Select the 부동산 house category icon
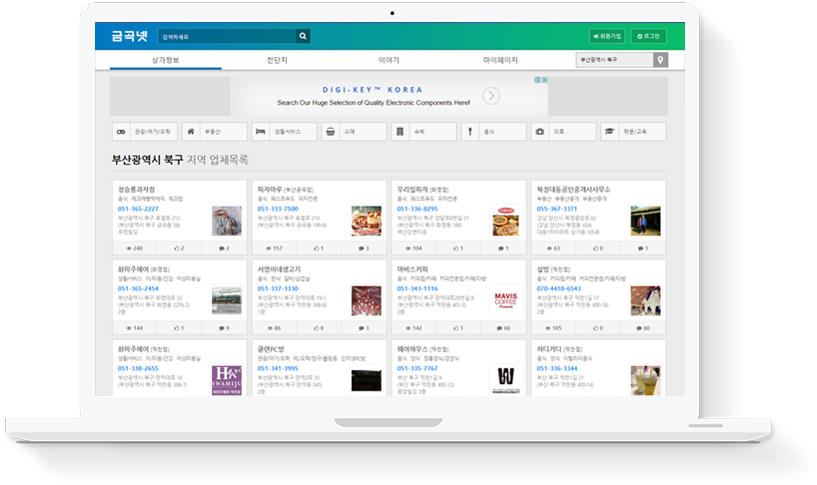Image resolution: width=817 pixels, height=485 pixels. point(191,131)
